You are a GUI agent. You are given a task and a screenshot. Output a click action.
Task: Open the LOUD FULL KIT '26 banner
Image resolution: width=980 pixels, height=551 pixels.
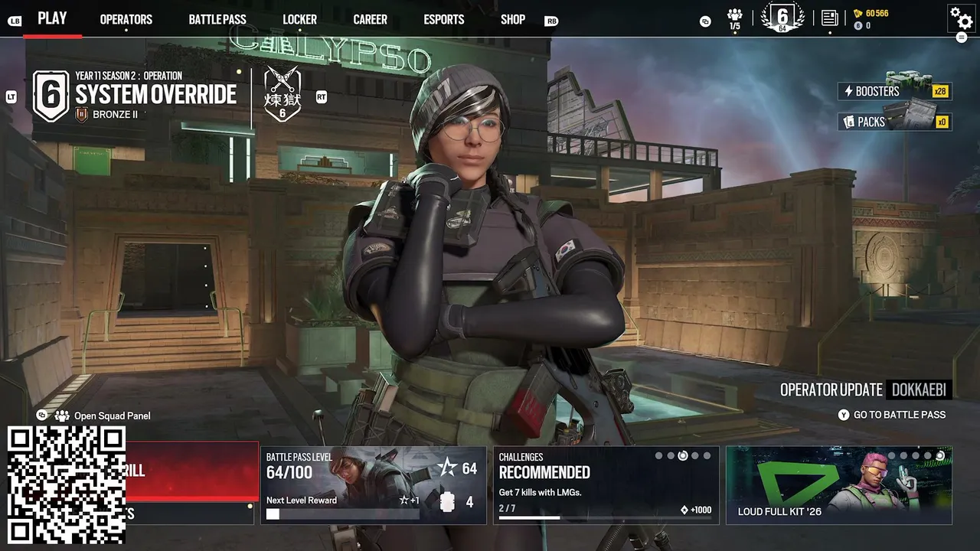pos(839,485)
